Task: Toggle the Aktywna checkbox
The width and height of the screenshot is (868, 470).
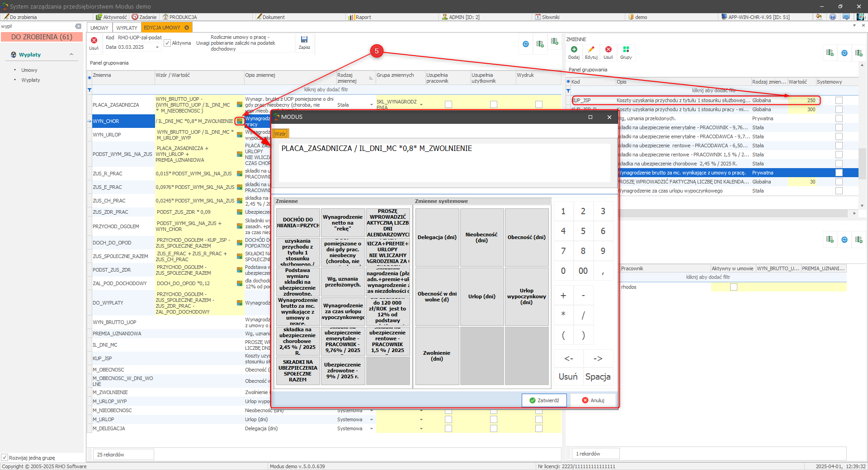Action: [167, 43]
